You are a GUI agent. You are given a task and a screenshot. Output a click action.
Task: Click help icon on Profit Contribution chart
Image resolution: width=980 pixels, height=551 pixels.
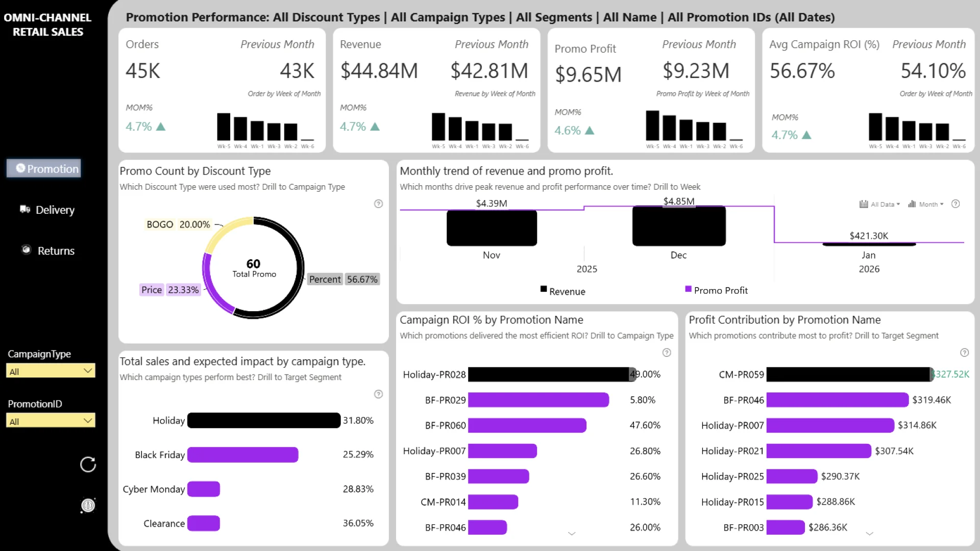(x=964, y=353)
